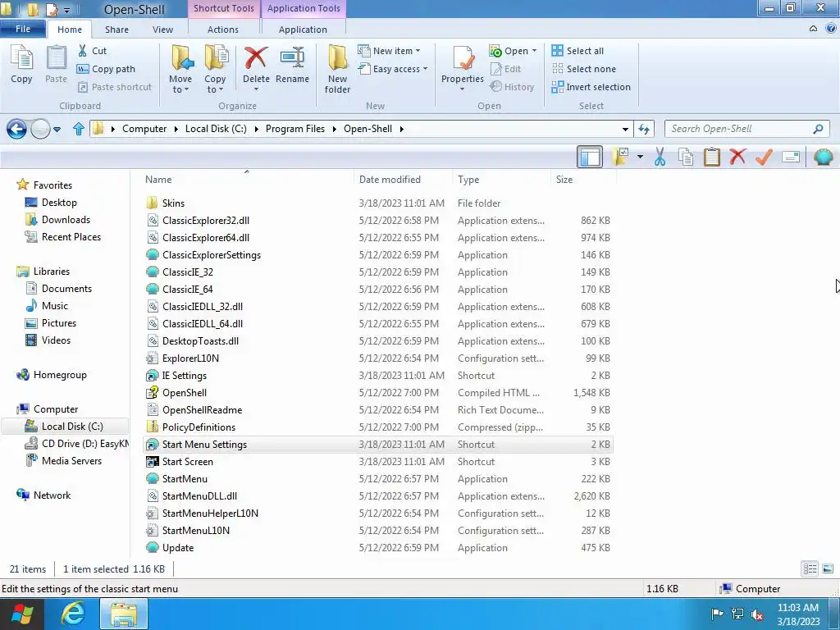
Task: Expand the Open button dropdown arrow
Action: point(534,51)
